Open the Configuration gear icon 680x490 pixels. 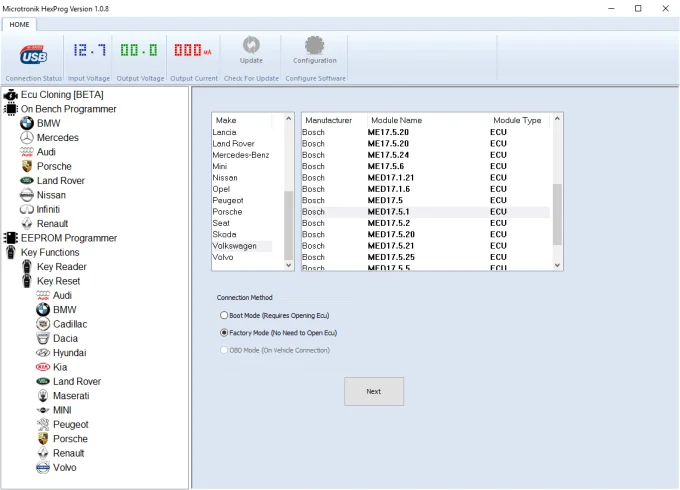pyautogui.click(x=314, y=45)
